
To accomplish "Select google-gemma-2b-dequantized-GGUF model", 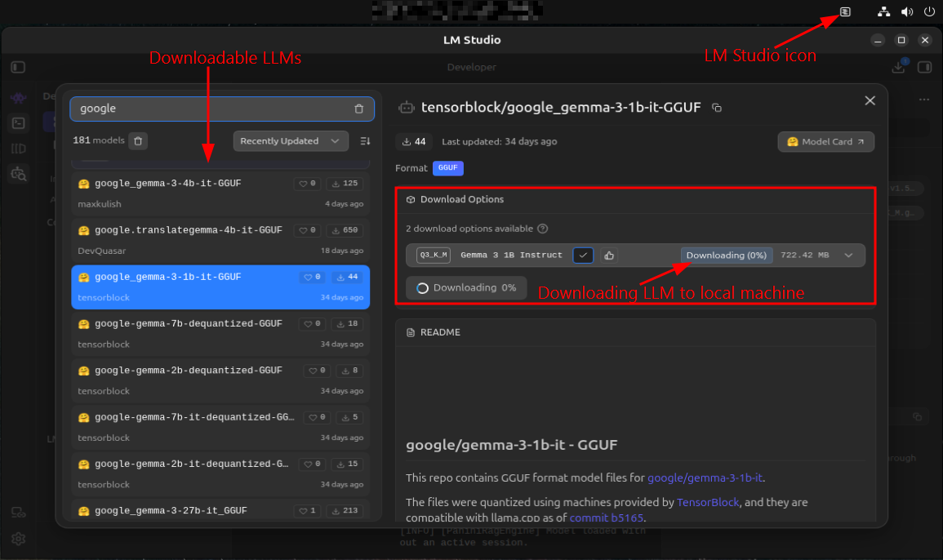I will pos(220,380).
